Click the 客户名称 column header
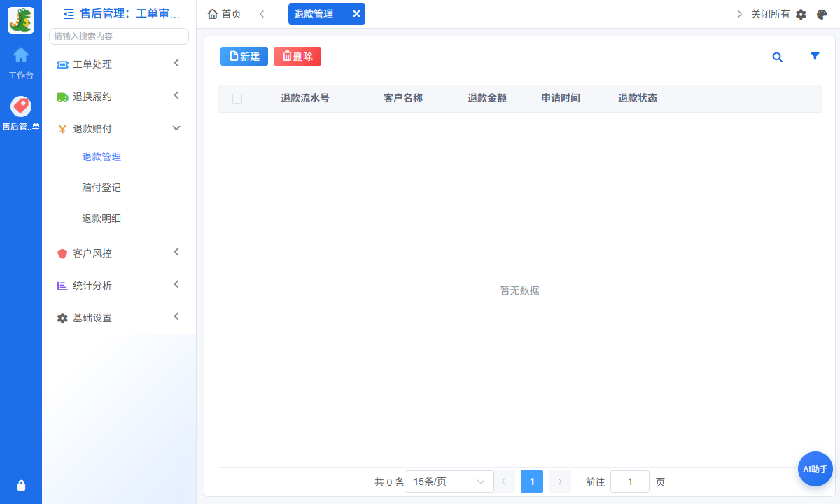The width and height of the screenshot is (840, 504). (x=403, y=98)
